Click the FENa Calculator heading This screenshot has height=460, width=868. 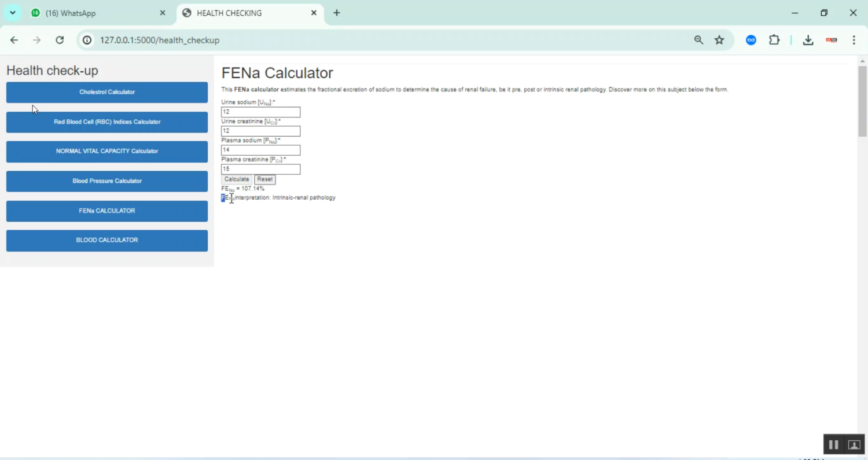click(277, 73)
